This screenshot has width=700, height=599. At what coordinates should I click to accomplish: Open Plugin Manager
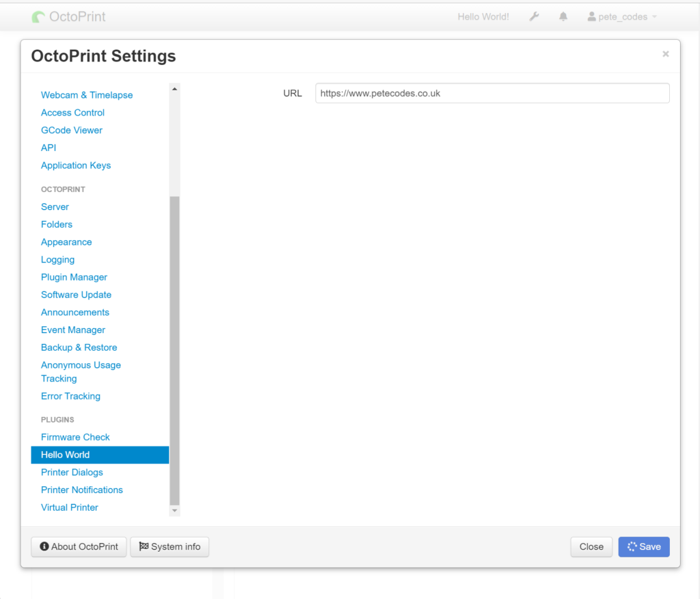(x=74, y=277)
